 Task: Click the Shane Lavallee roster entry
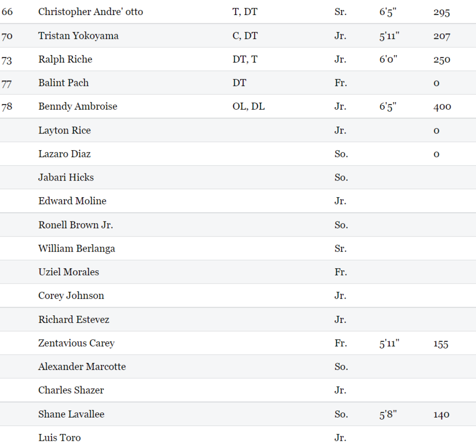pos(71,414)
